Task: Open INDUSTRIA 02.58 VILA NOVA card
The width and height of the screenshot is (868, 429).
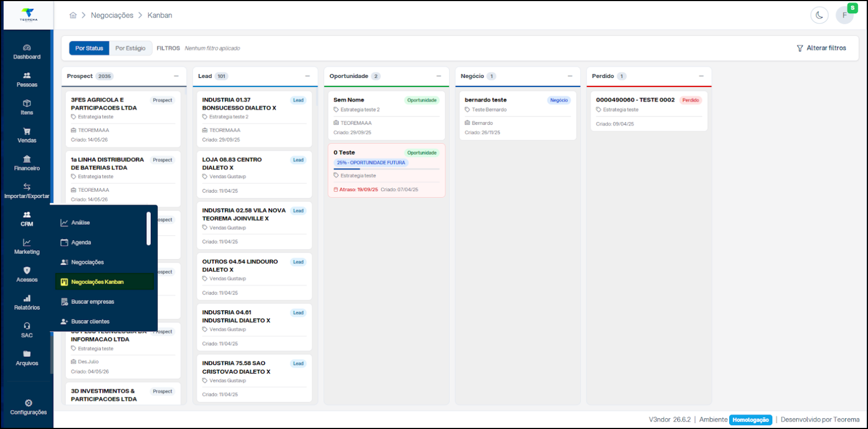Action: pyautogui.click(x=254, y=225)
